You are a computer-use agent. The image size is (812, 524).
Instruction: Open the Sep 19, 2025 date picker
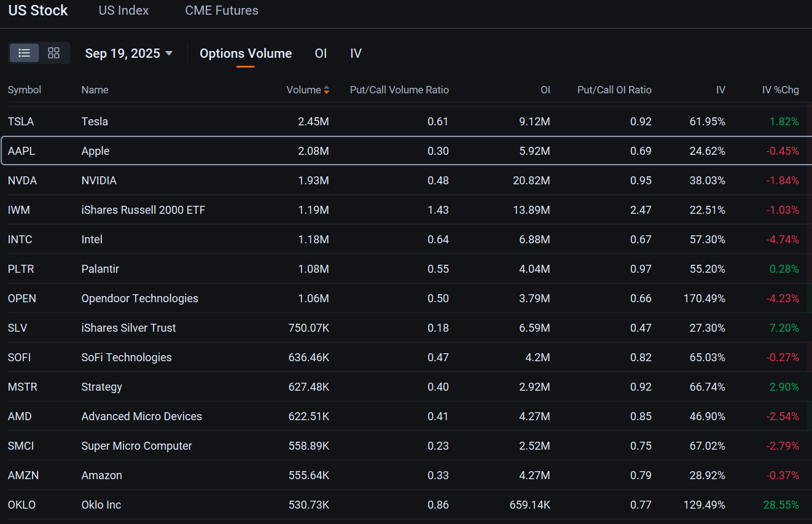(x=123, y=53)
